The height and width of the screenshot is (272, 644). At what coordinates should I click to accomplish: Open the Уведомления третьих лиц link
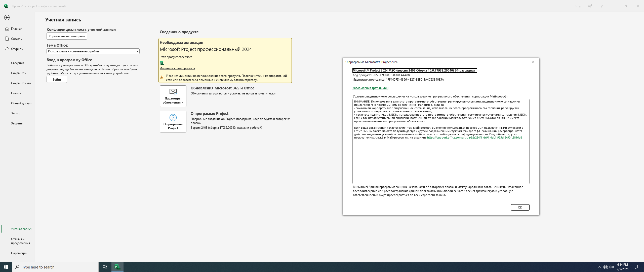[x=370, y=88]
